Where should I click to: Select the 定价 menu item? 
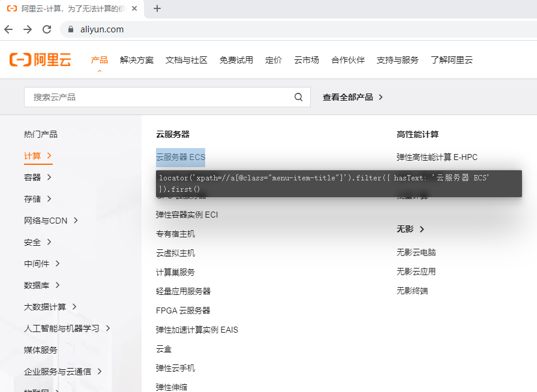click(x=273, y=60)
